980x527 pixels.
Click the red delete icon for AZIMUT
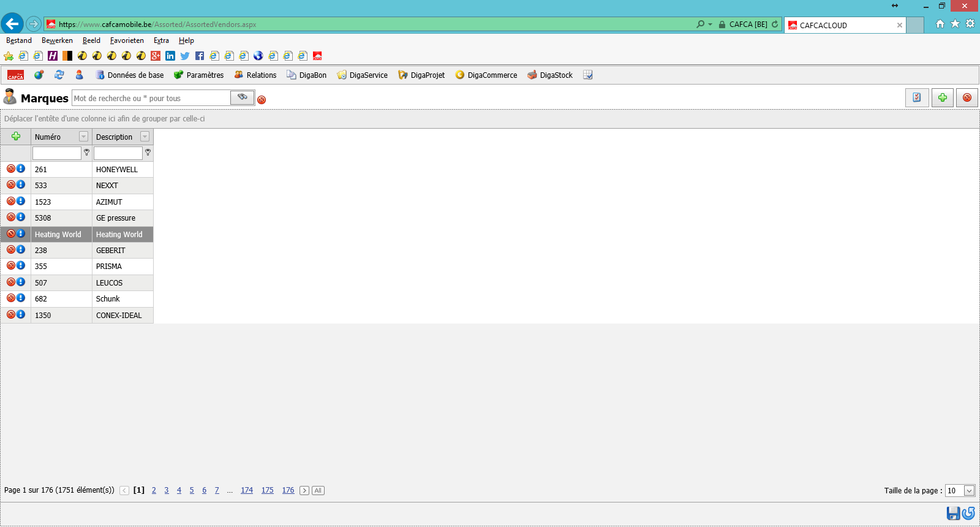[11, 201]
